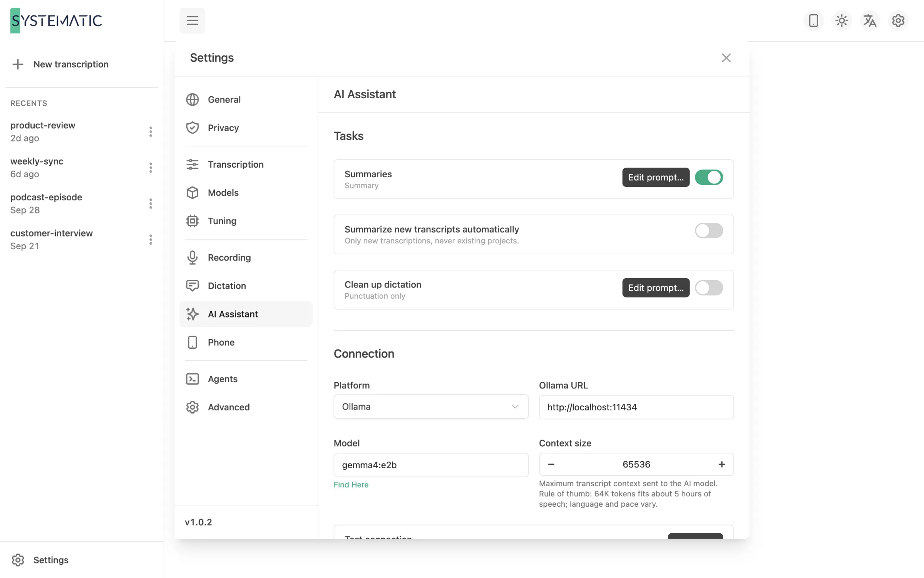Edit prompt for Clean up dictation
The width and height of the screenshot is (924, 578).
pyautogui.click(x=656, y=287)
